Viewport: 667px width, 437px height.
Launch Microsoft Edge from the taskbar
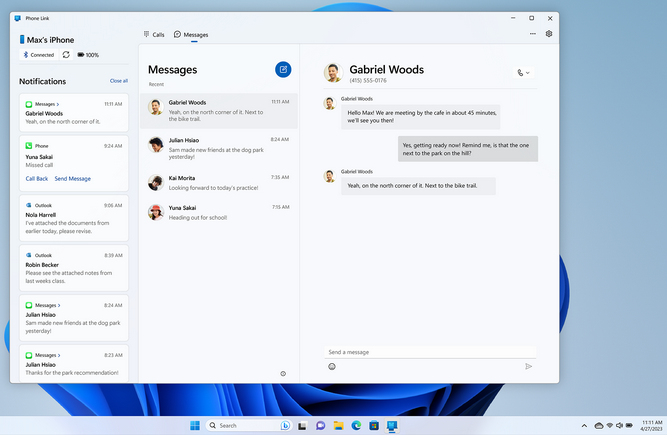356,426
